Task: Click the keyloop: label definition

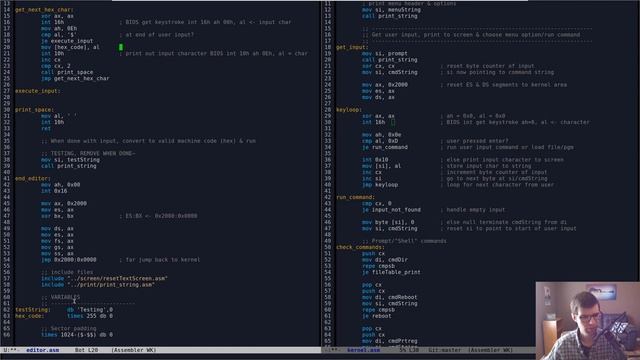Action: coord(349,110)
